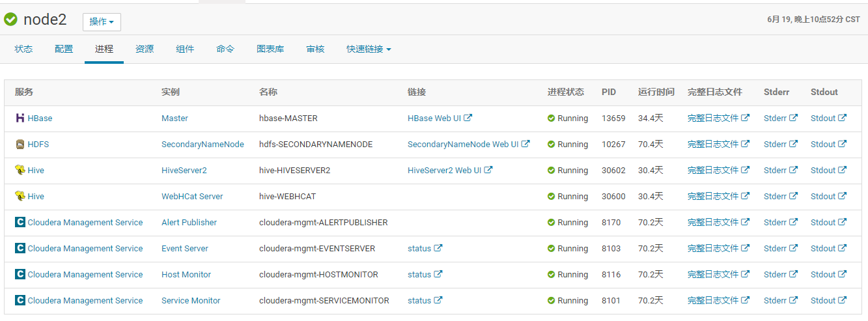Click the Cloudera icon in the Service Monitor row
This screenshot has width=868, height=321.
tap(20, 301)
